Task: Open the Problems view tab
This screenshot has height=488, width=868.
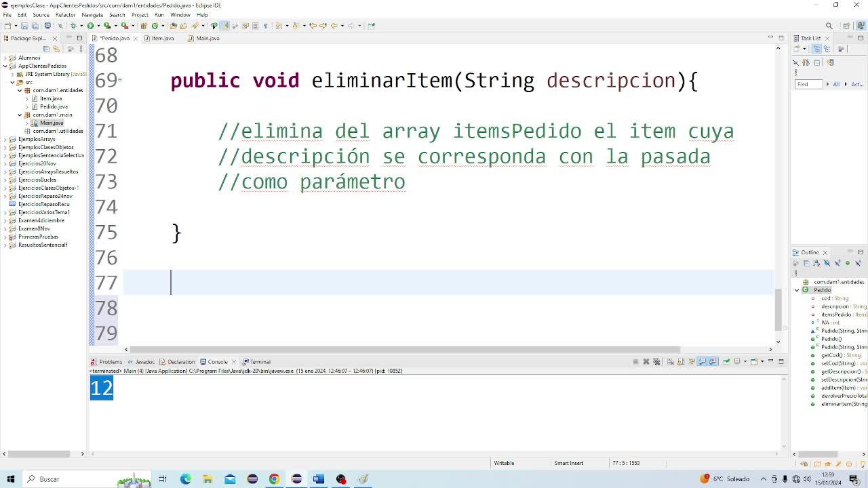Action: tap(107, 362)
